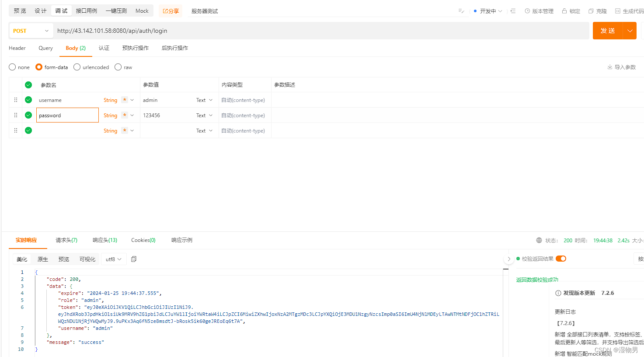Switch to the 认证 tab
The width and height of the screenshot is (644, 357).
104,48
